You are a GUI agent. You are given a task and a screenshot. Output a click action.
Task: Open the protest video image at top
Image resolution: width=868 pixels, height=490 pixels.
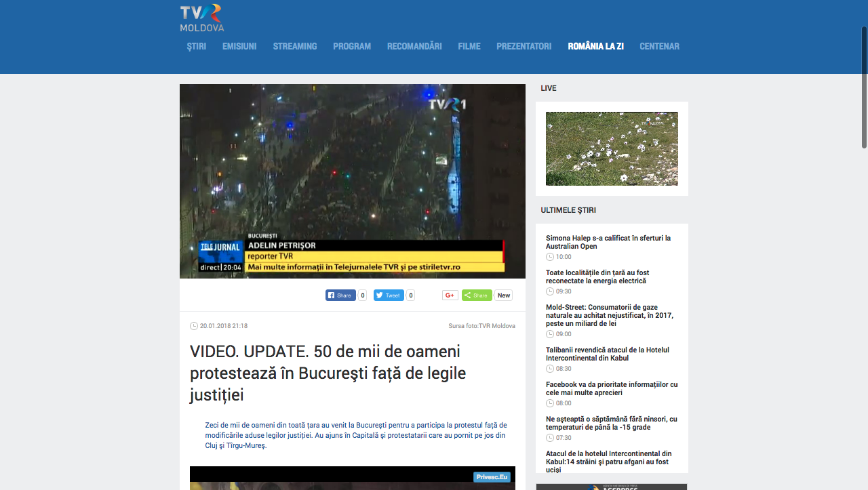click(x=353, y=181)
